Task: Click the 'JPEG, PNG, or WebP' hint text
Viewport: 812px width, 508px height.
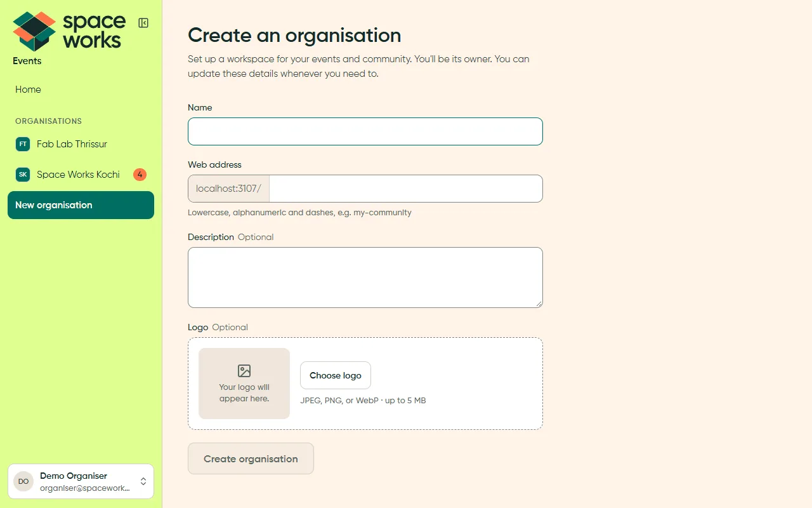Action: pos(363,401)
